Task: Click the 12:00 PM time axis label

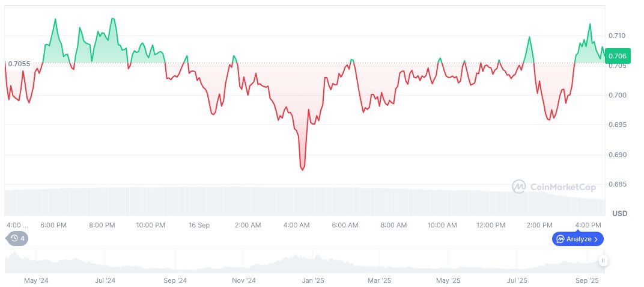Action: tap(491, 225)
